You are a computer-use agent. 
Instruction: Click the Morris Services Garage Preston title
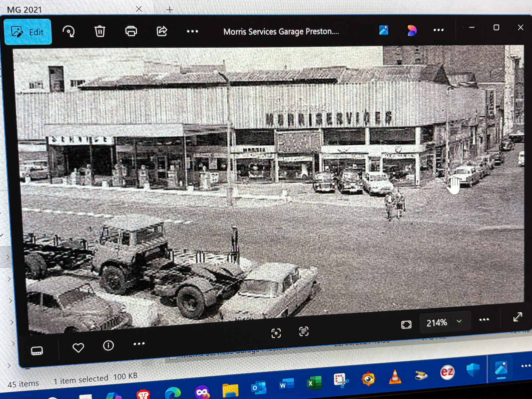(x=281, y=32)
